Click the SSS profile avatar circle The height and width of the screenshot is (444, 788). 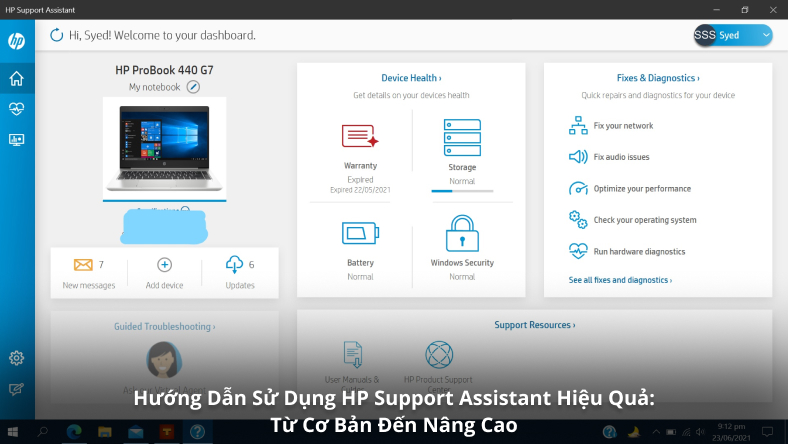(x=705, y=35)
